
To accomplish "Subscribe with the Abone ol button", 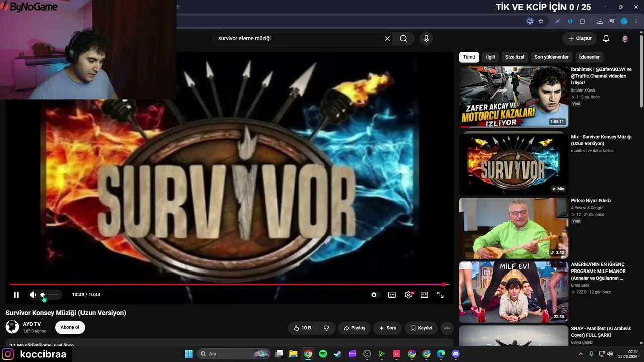I will pos(70,327).
